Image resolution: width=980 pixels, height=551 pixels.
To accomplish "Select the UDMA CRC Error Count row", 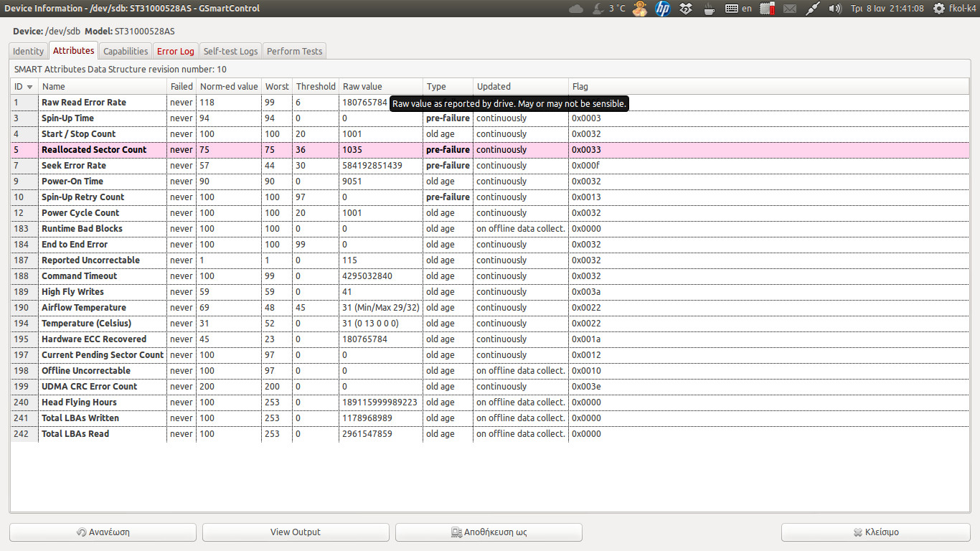I will click(x=490, y=387).
